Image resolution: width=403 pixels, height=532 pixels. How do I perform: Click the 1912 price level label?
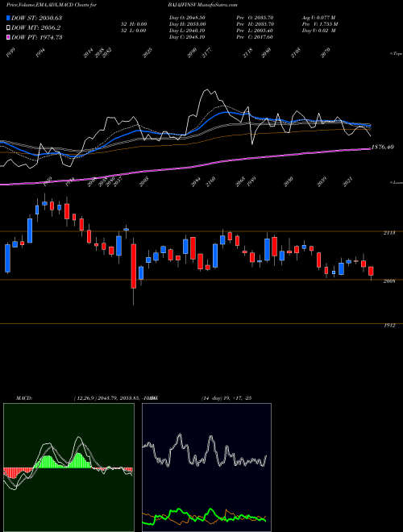389,326
